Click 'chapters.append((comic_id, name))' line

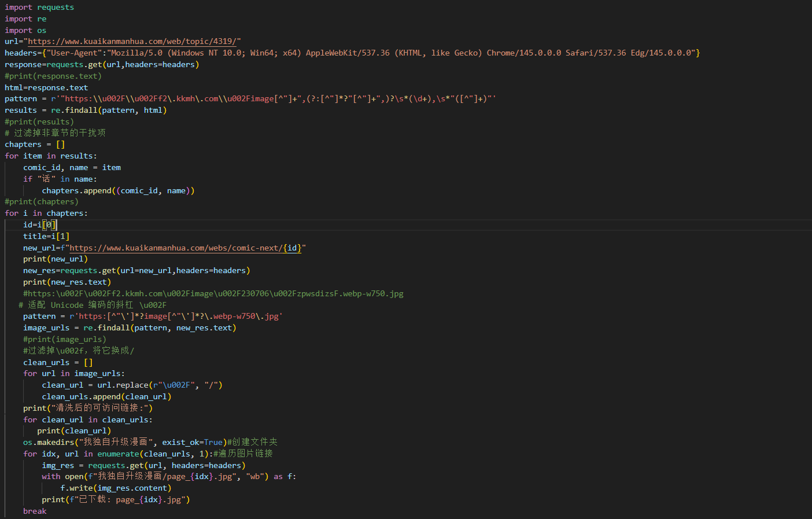click(118, 191)
